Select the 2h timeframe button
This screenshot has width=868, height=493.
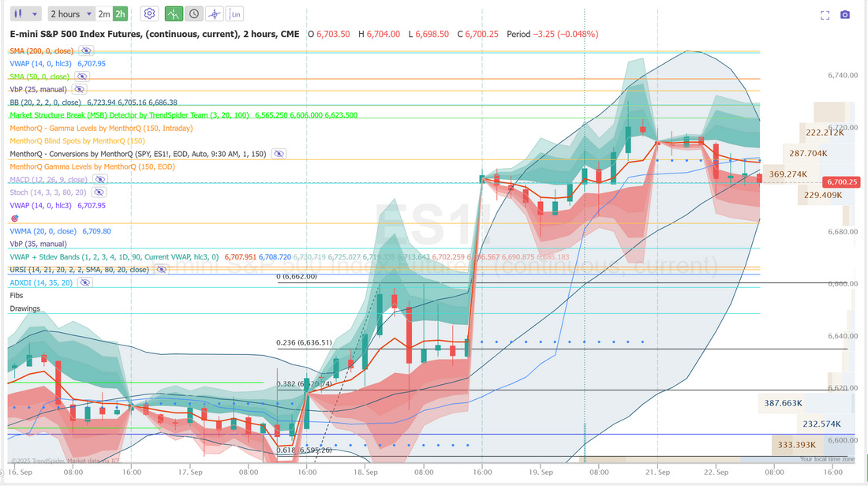coord(120,13)
